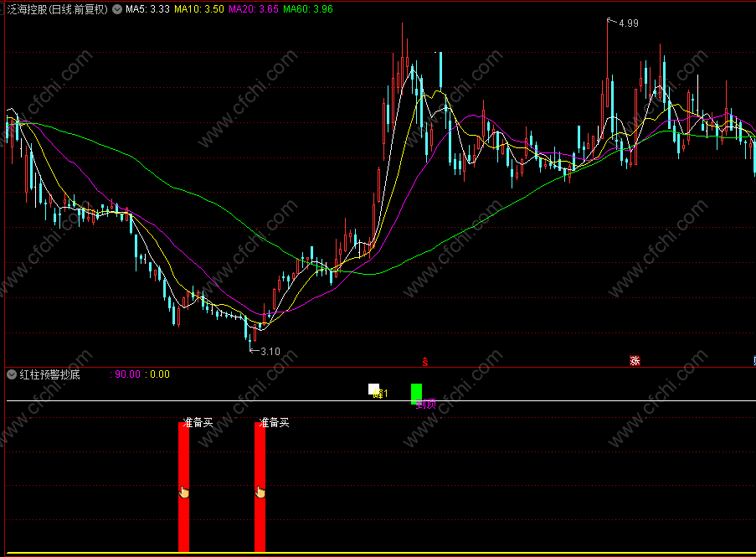
Task: Expand the main chart indicator dropdown arrow
Action: click(117, 9)
